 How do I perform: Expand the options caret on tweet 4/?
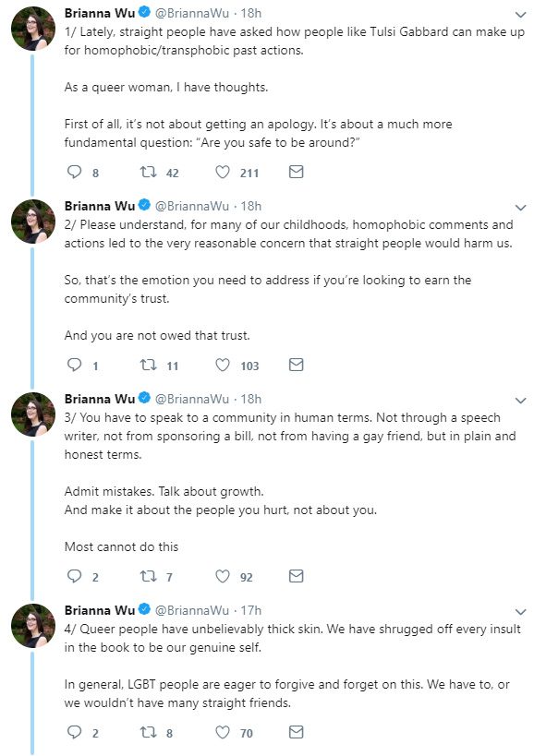click(520, 611)
